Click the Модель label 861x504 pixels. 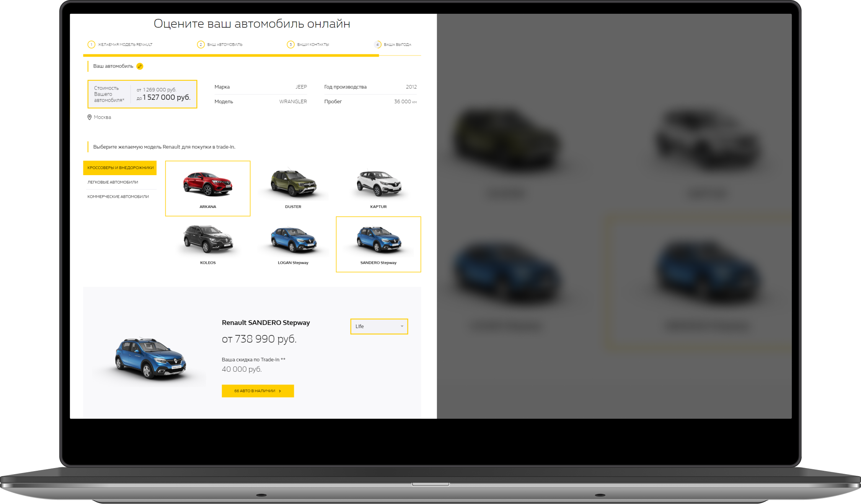(224, 101)
